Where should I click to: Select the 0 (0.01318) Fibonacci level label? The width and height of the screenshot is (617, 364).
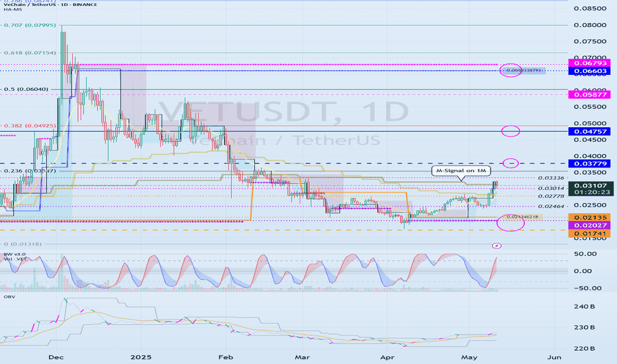pyautogui.click(x=23, y=244)
